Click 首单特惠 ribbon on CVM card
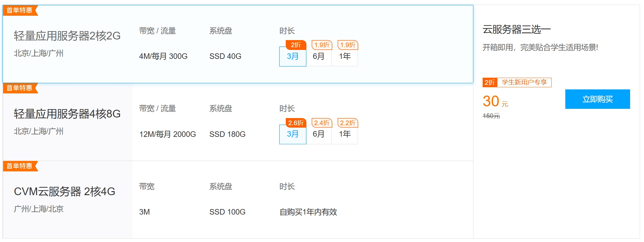Viewport: 644px width, 242px height. click(x=20, y=166)
